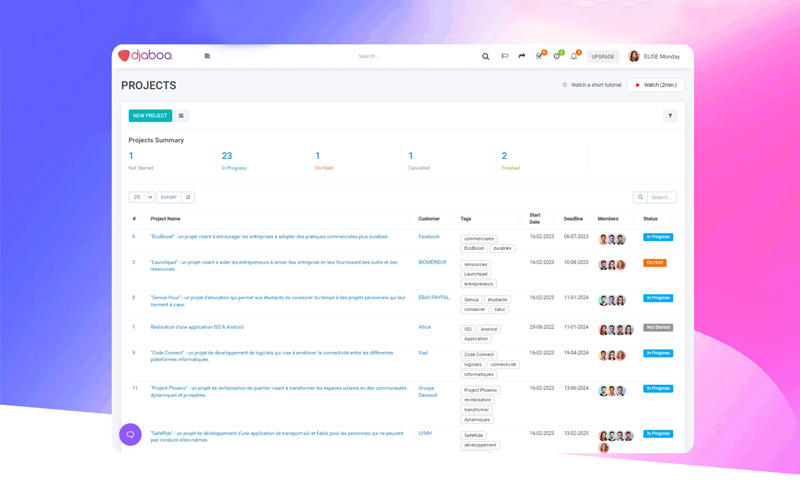Click member avatars in the EcoBoost row

tap(612, 240)
